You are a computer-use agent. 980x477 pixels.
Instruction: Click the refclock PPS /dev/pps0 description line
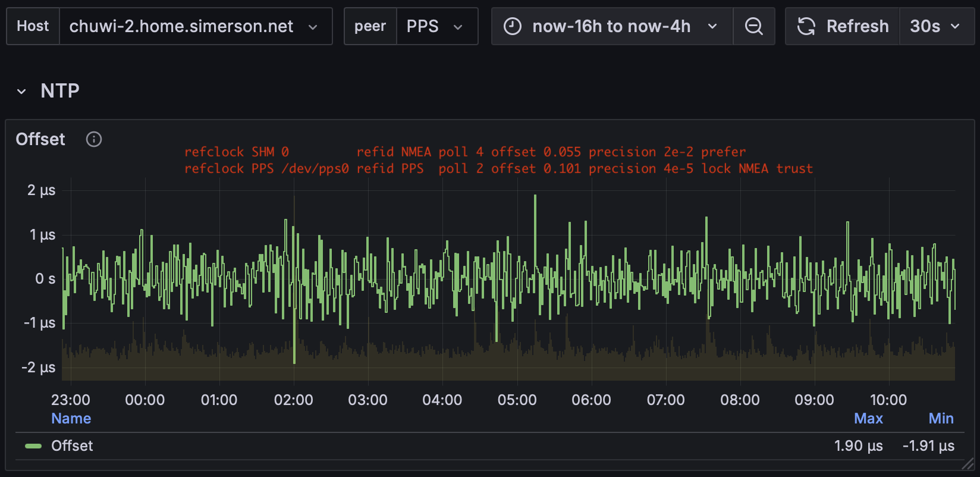tap(498, 168)
